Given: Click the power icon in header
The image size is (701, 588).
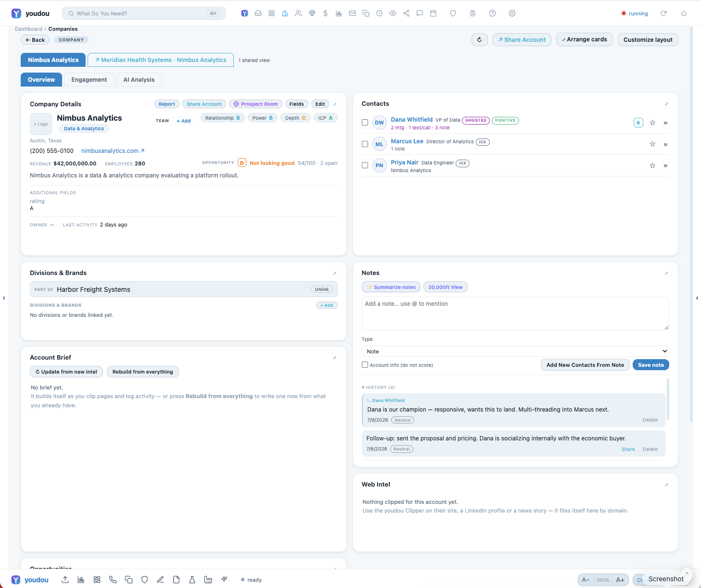Looking at the screenshot, I should pyautogui.click(x=684, y=13).
